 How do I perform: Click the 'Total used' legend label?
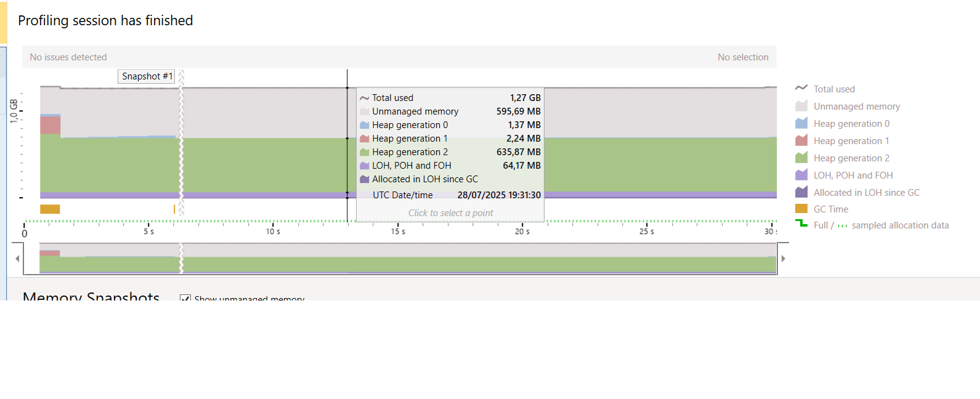pyautogui.click(x=834, y=89)
